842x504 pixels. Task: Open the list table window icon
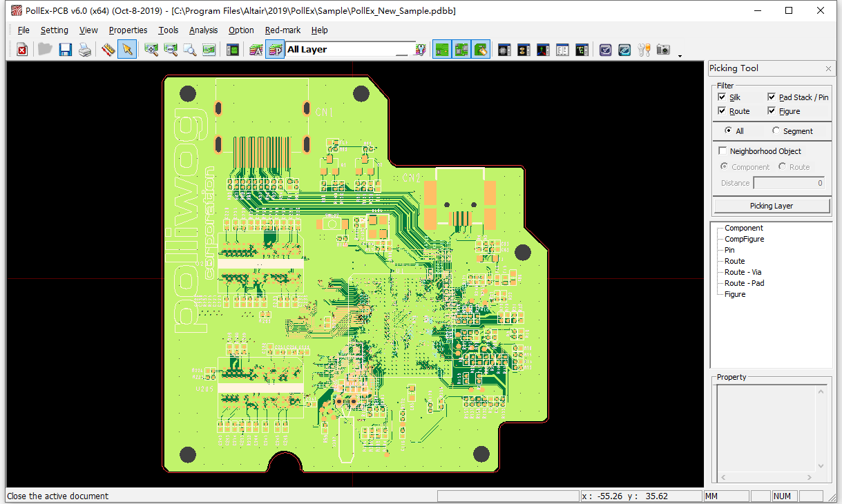pos(562,50)
